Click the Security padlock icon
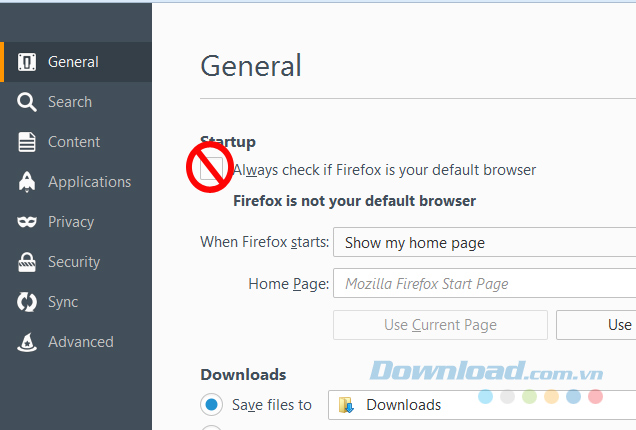Image resolution: width=636 pixels, height=430 pixels. point(28,262)
